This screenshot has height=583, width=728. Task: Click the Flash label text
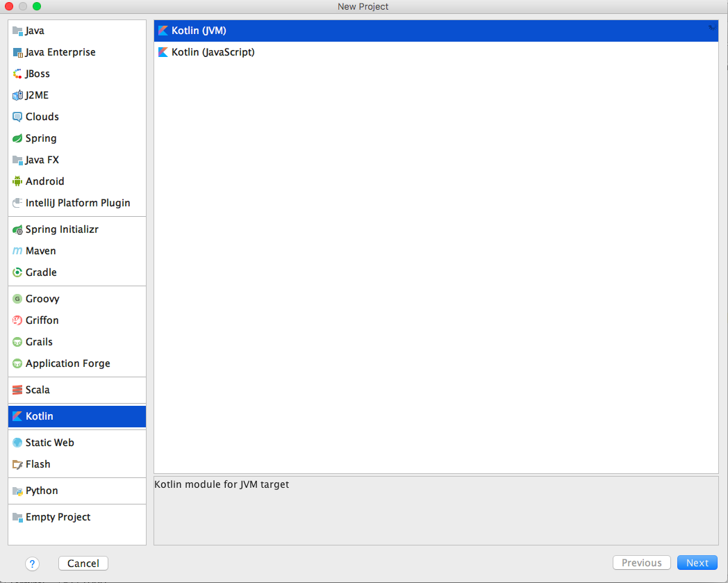(x=38, y=464)
